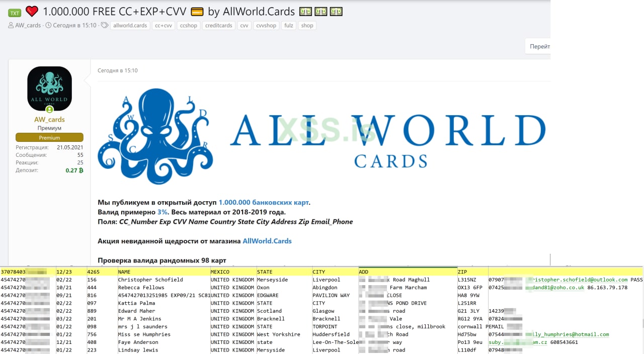Select the STATE header cell in yellow row

(284, 272)
